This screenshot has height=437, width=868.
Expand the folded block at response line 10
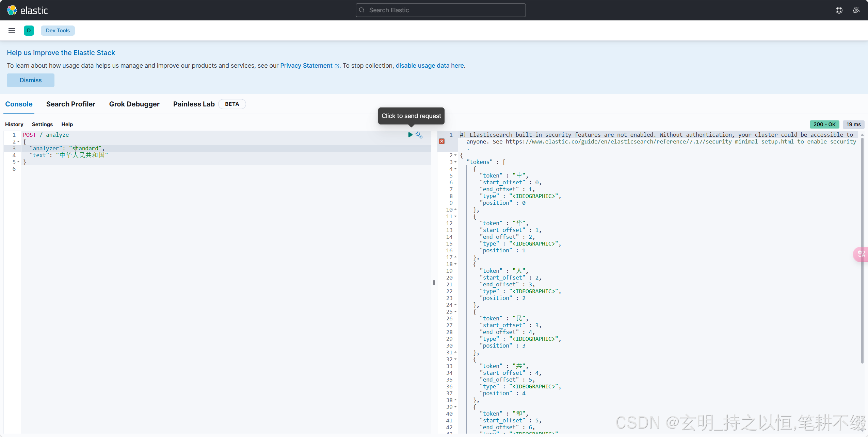click(x=455, y=210)
